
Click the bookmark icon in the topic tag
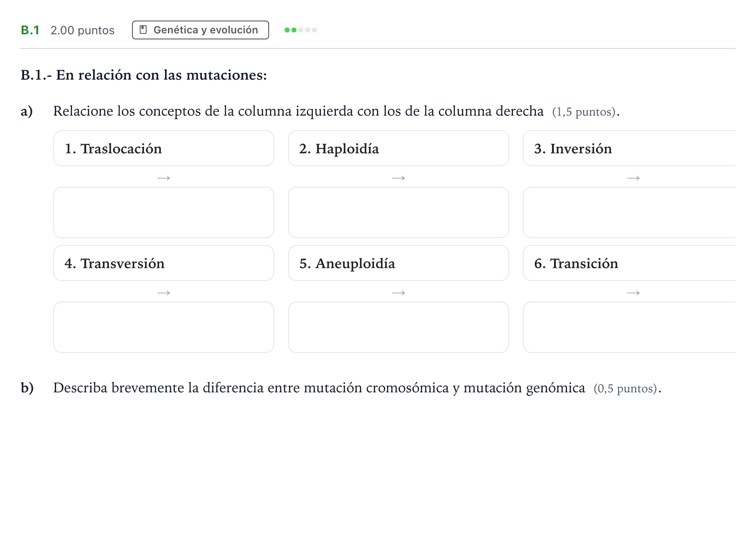coord(144,30)
